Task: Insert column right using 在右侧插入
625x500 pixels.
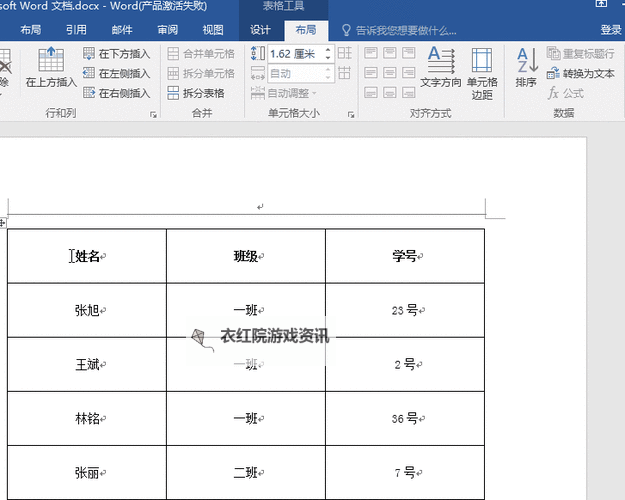Action: click(x=116, y=93)
